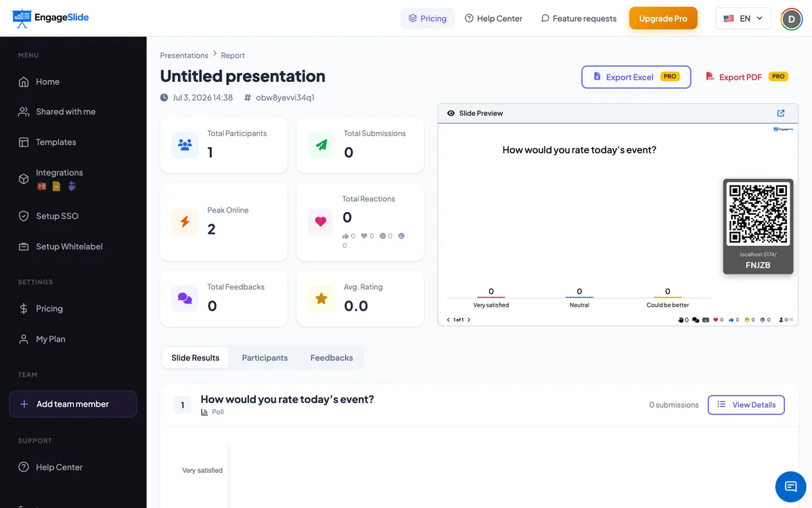This screenshot has height=508, width=812.
Task: Go to previous slide arrow in preview
Action: pos(448,320)
